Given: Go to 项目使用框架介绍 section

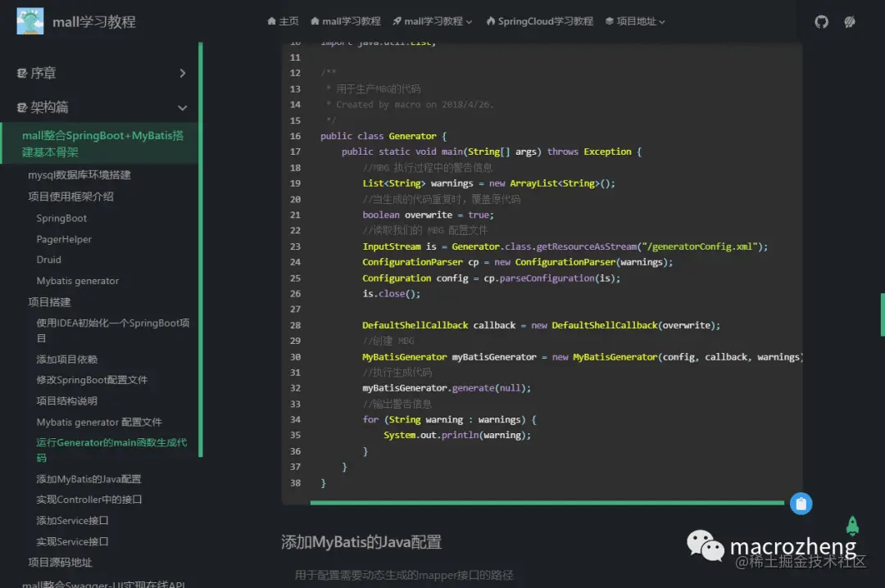Looking at the screenshot, I should click(71, 197).
